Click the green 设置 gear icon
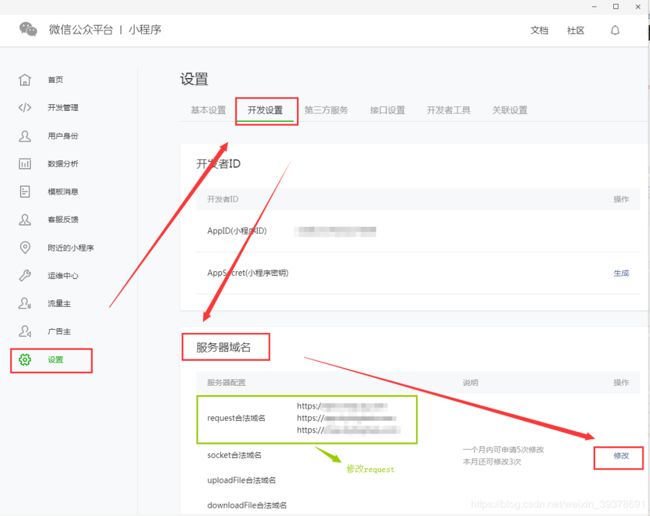 pos(25,359)
